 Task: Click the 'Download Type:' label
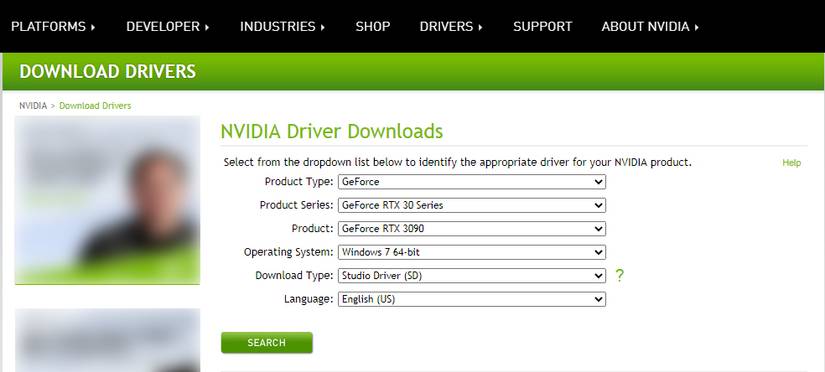(294, 275)
